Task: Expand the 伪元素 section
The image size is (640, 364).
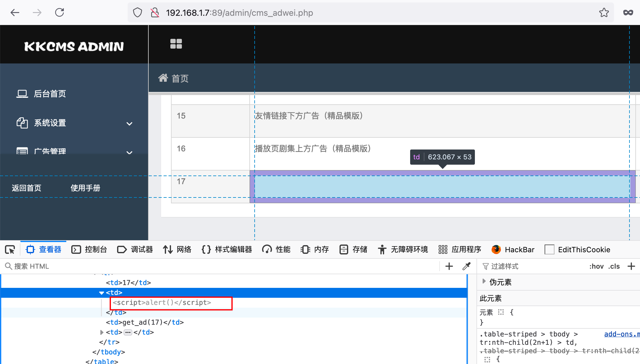Action: (484, 282)
